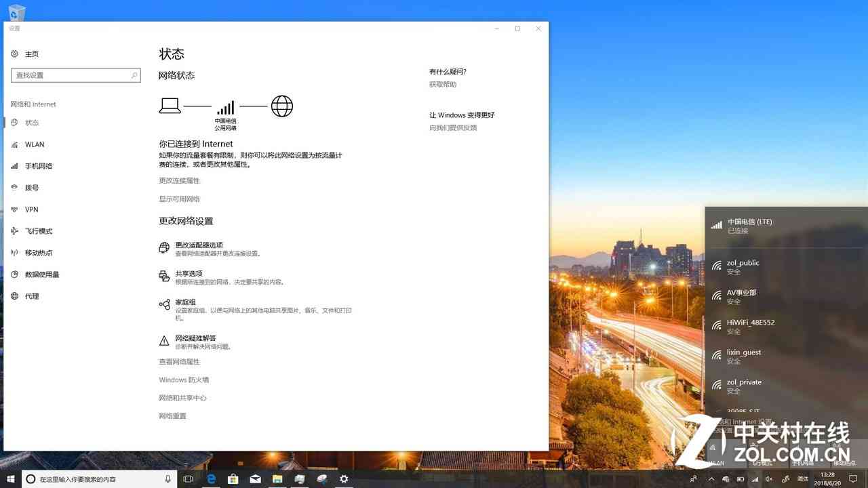The width and height of the screenshot is (868, 488).
Task: Click taskbar search box 在这里输入你要搜索的内容
Action: tap(100, 479)
